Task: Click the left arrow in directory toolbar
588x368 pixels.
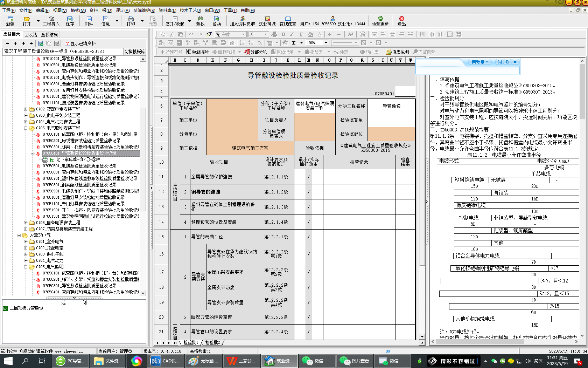Action: 7,43
